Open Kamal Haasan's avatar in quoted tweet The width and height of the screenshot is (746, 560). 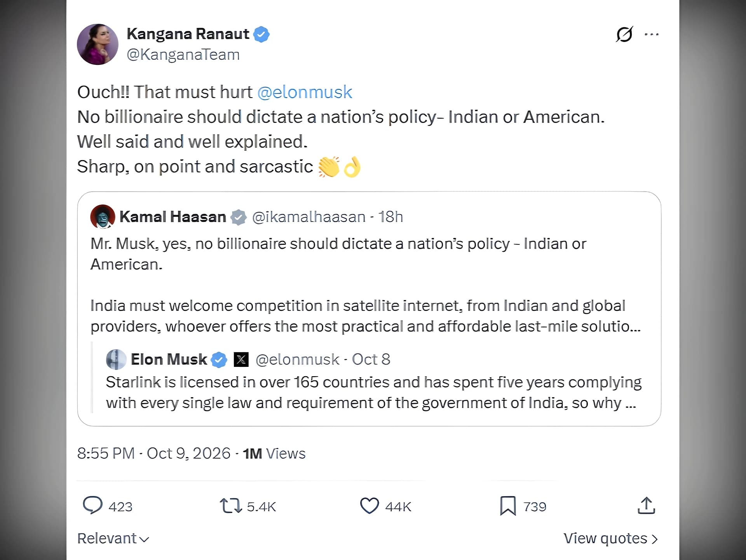tap(103, 217)
